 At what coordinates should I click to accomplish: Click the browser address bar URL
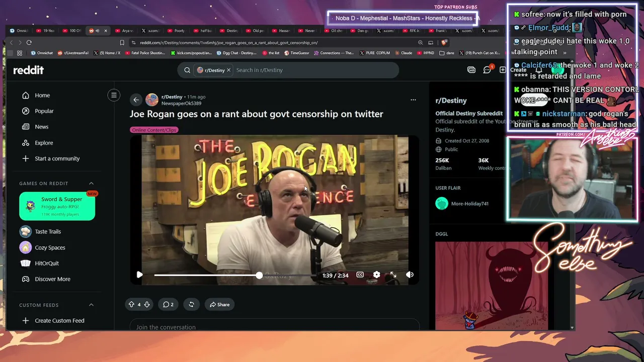pyautogui.click(x=229, y=43)
